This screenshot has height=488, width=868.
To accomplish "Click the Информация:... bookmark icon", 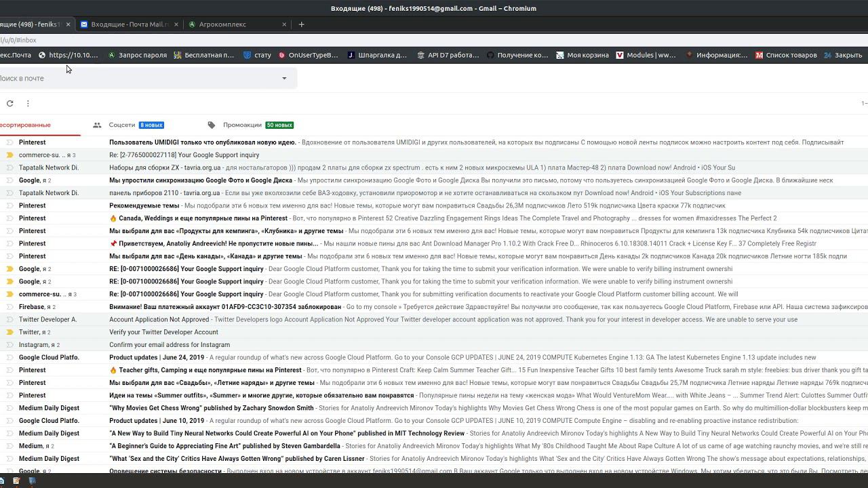I will point(690,56).
